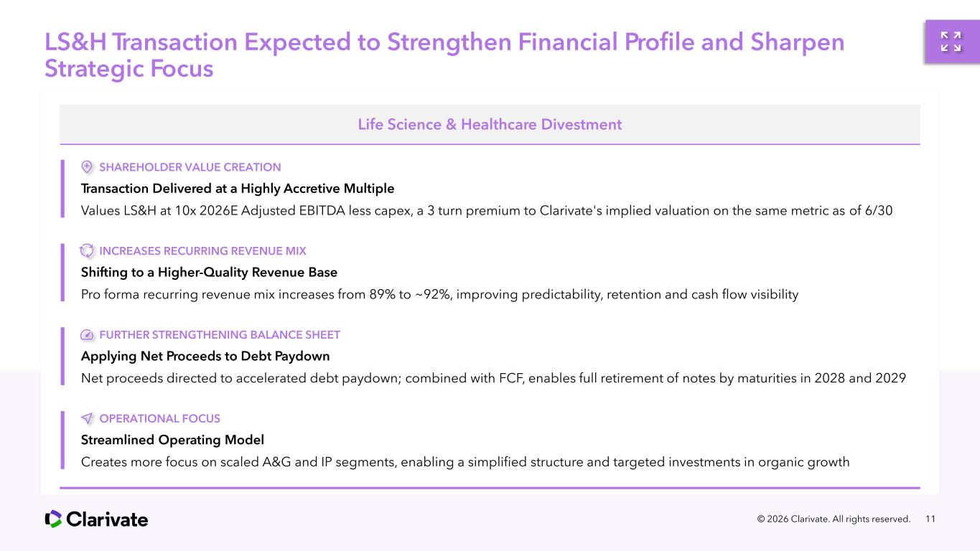Click 'Shifting to a Higher-Quality Revenue Base' heading
The height and width of the screenshot is (551, 980).
pyautogui.click(x=209, y=273)
